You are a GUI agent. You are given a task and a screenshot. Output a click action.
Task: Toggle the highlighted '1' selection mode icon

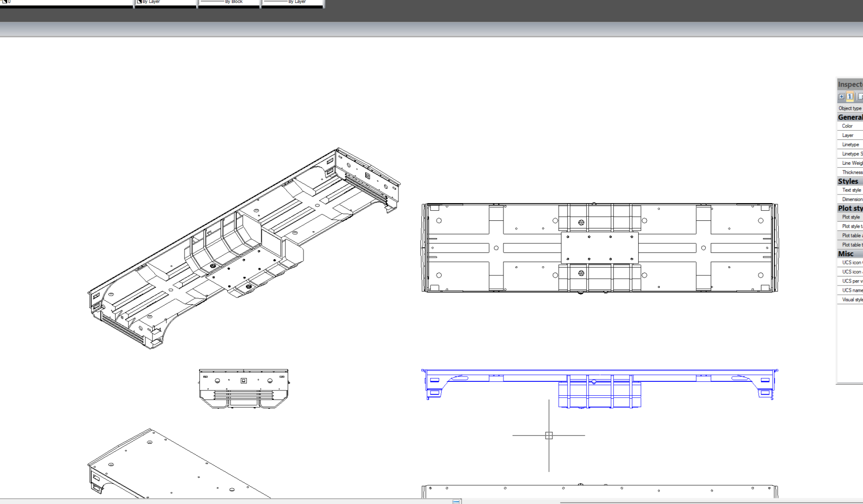pos(850,97)
